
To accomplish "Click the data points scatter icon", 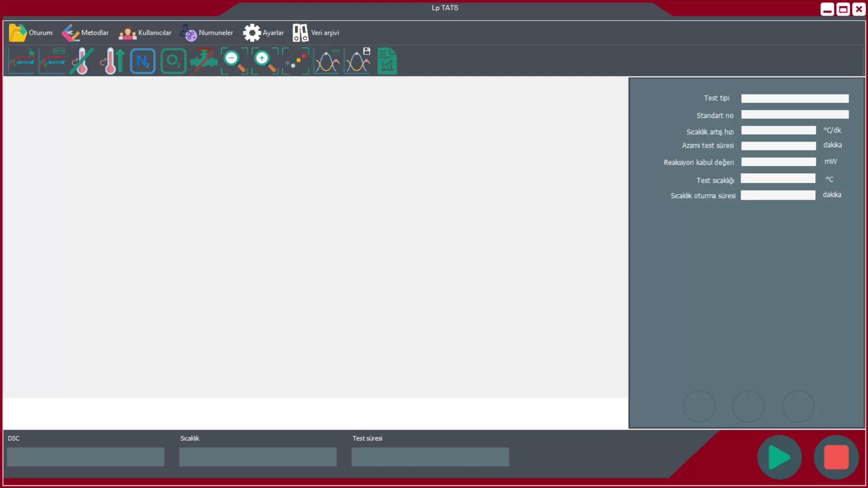I will click(296, 61).
